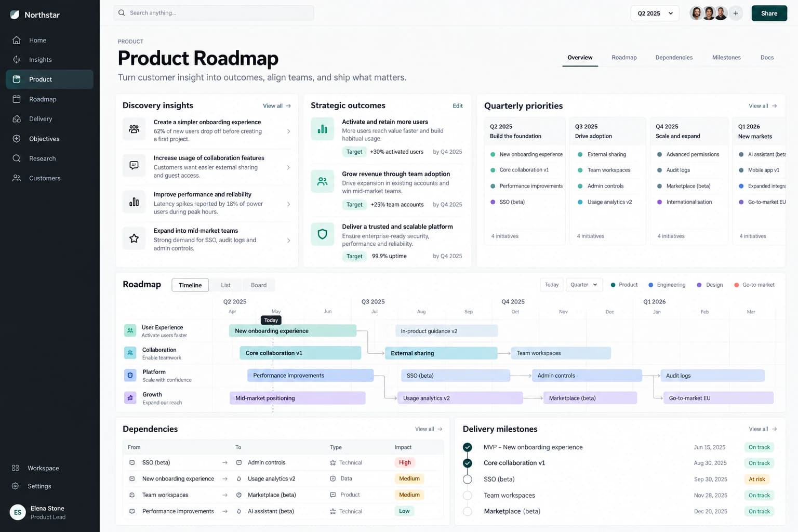Click mid-market teams star icon
The image size is (798, 532).
point(134,238)
